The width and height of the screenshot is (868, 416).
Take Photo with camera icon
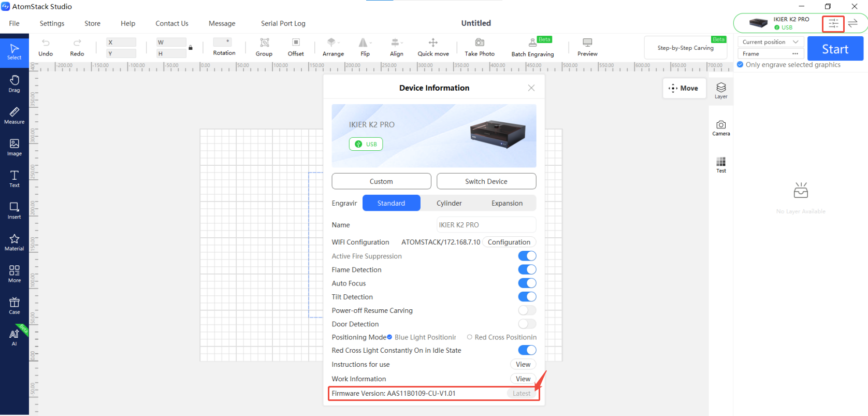click(480, 47)
